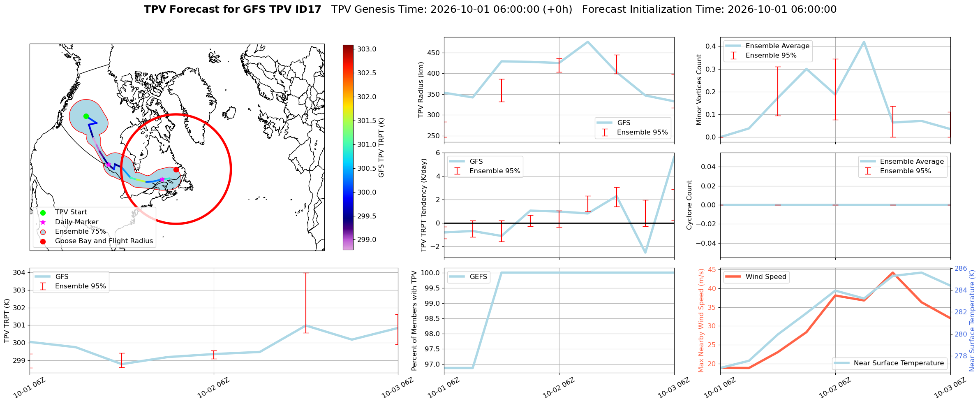980x404 pixels.
Task: Click the 'Goose Bay and Flight Radius' legend text
Action: [104, 241]
